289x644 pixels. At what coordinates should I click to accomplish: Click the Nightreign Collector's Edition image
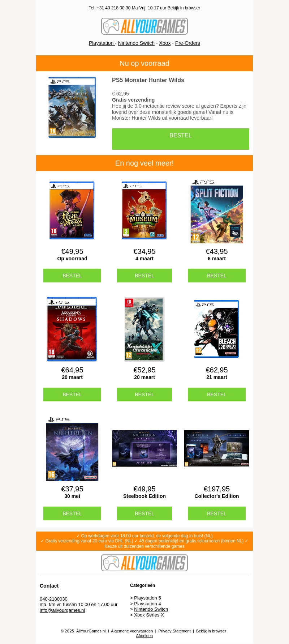pos(217,448)
